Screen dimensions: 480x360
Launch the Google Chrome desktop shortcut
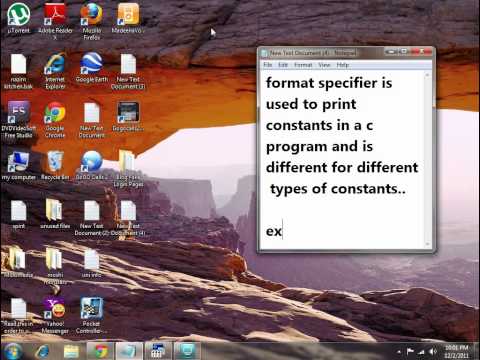click(x=55, y=120)
